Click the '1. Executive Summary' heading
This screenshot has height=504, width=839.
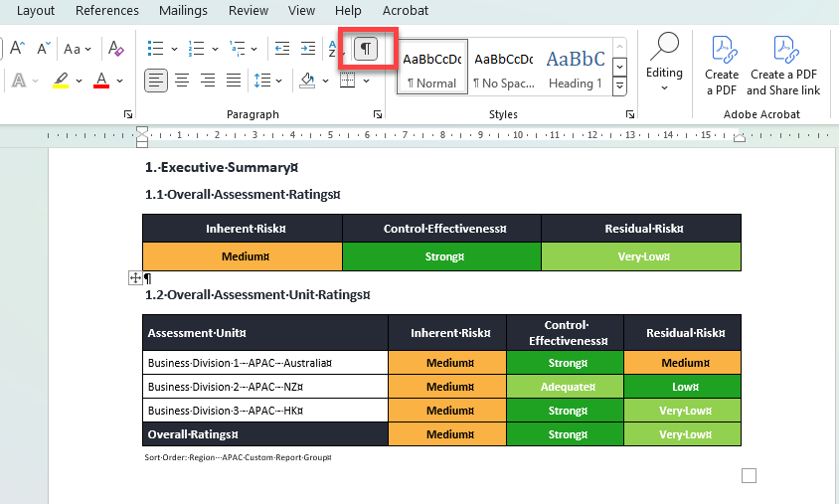(x=222, y=167)
